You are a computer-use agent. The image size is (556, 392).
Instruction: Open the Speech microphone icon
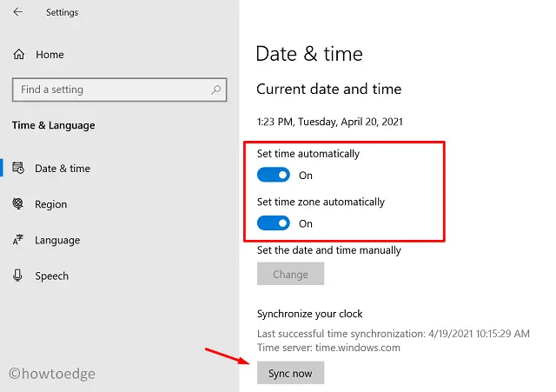tap(18, 276)
